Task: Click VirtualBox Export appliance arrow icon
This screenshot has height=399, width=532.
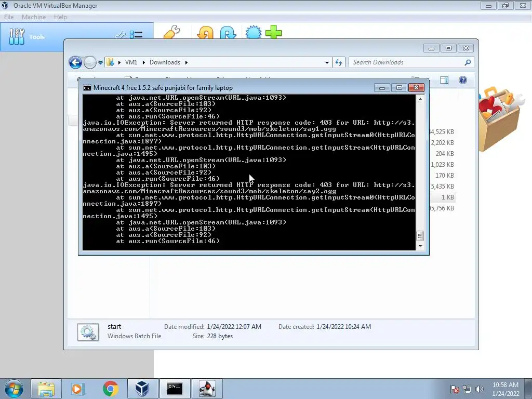Action: click(228, 33)
